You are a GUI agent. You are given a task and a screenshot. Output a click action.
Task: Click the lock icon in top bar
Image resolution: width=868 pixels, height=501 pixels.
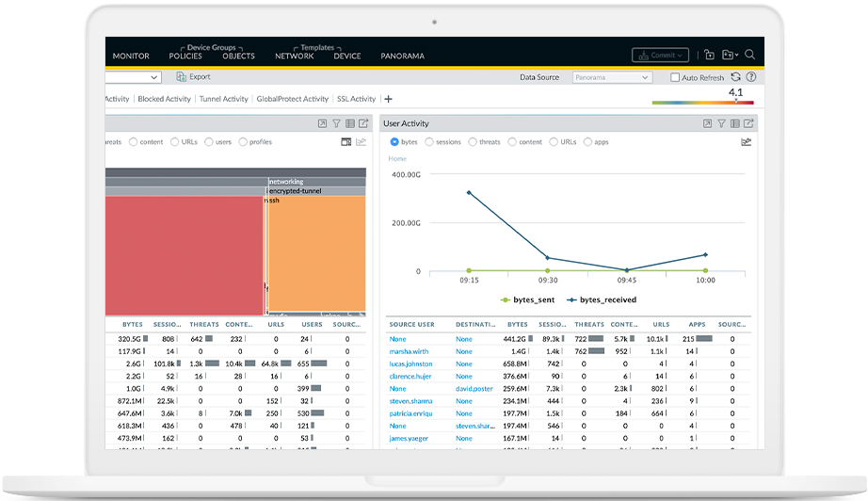709,56
